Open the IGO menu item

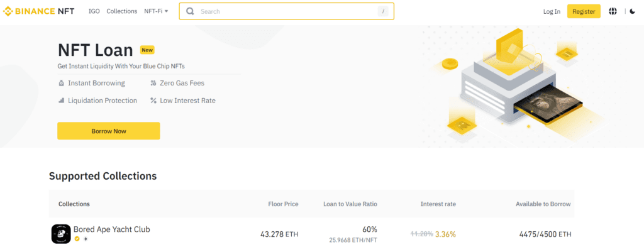(x=94, y=11)
